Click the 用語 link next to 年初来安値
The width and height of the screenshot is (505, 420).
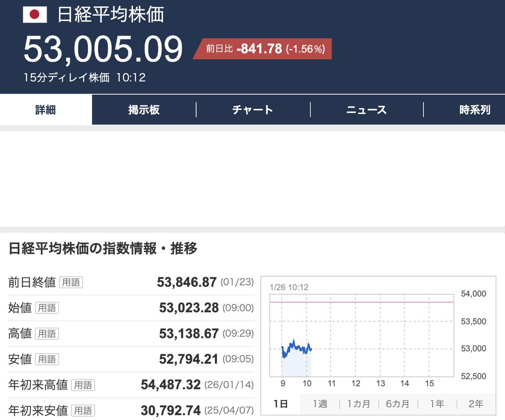pyautogui.click(x=84, y=410)
